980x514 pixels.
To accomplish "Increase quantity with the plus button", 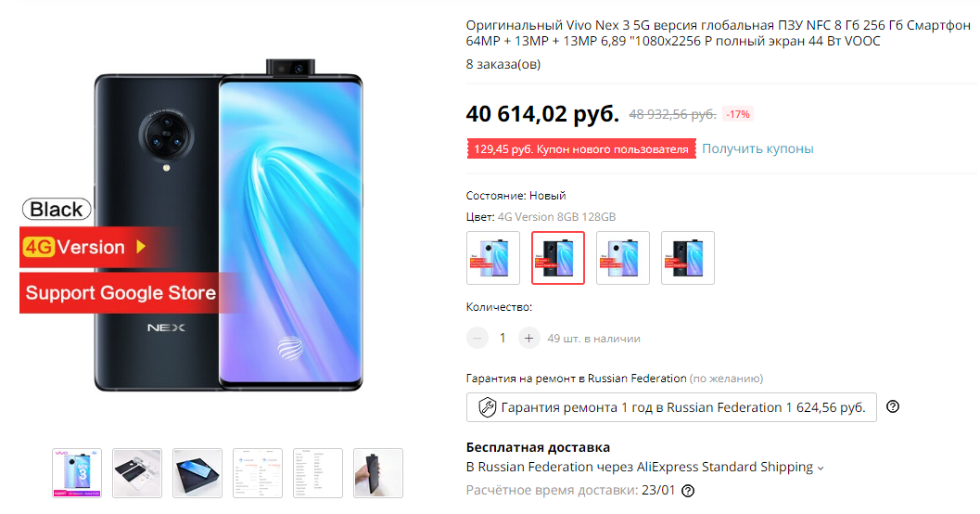I will click(528, 339).
